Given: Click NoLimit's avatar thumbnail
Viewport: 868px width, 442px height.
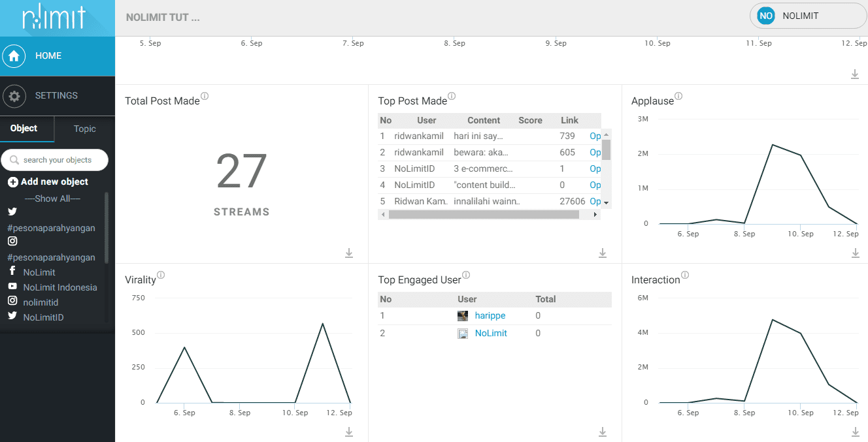Looking at the screenshot, I should coord(463,334).
